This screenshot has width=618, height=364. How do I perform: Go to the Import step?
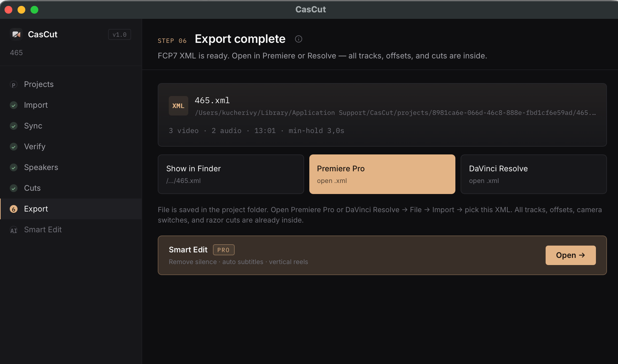point(71,105)
